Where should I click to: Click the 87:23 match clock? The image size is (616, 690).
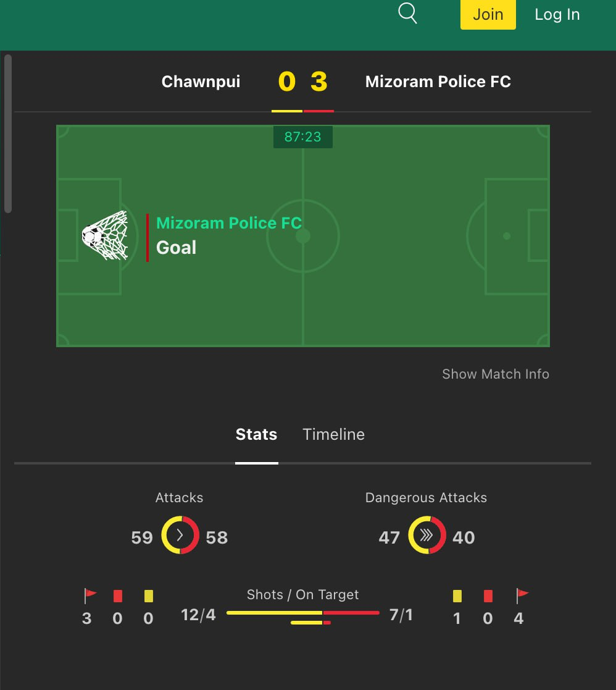(302, 137)
